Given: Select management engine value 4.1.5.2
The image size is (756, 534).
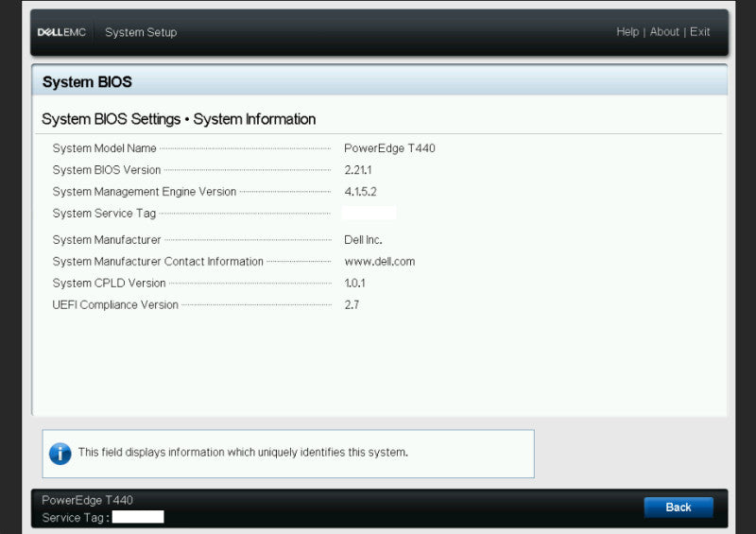Looking at the screenshot, I should click(360, 192).
